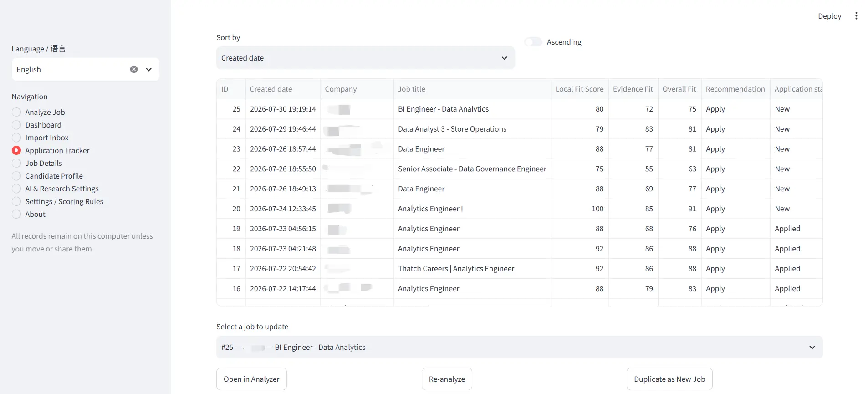Click ID cell 20
This screenshot has height=394, width=868.
coord(231,209)
